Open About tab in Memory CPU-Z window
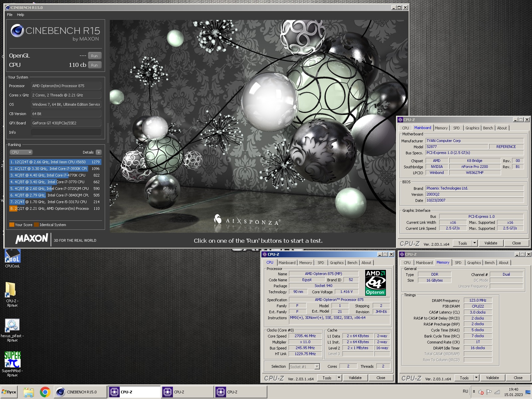This screenshot has height=399, width=532. [x=503, y=263]
